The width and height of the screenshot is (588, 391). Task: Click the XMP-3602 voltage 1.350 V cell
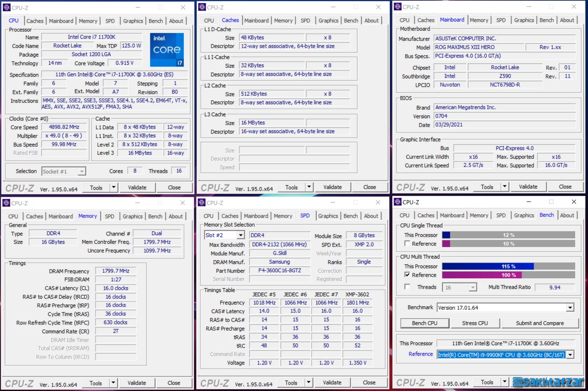click(x=358, y=363)
